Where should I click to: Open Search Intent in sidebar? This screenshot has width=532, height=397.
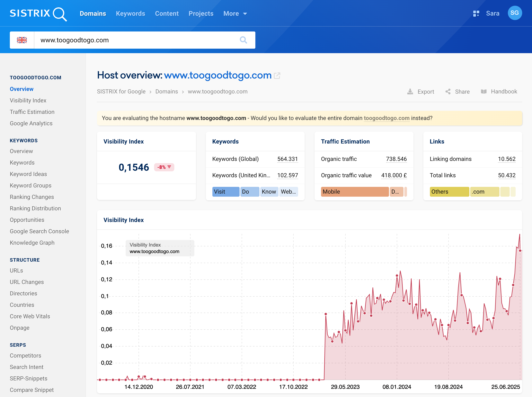(27, 367)
